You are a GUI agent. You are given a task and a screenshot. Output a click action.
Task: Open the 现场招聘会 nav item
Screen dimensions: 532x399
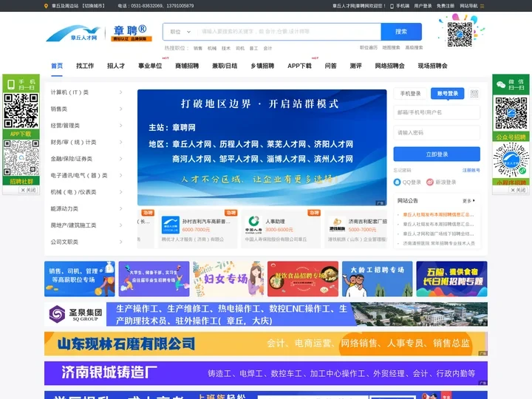point(432,66)
